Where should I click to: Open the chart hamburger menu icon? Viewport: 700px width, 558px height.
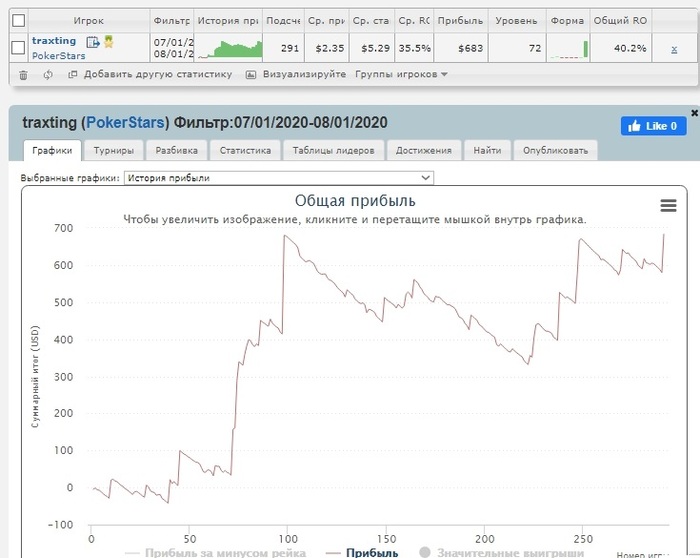[668, 205]
